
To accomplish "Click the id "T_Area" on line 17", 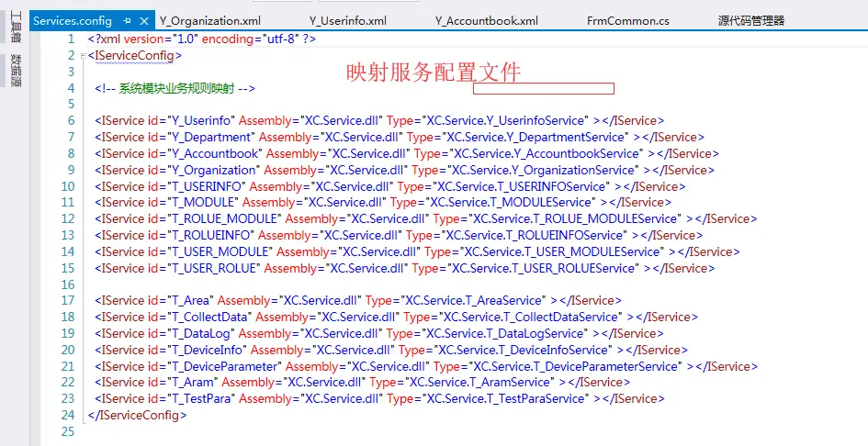I will point(190,300).
